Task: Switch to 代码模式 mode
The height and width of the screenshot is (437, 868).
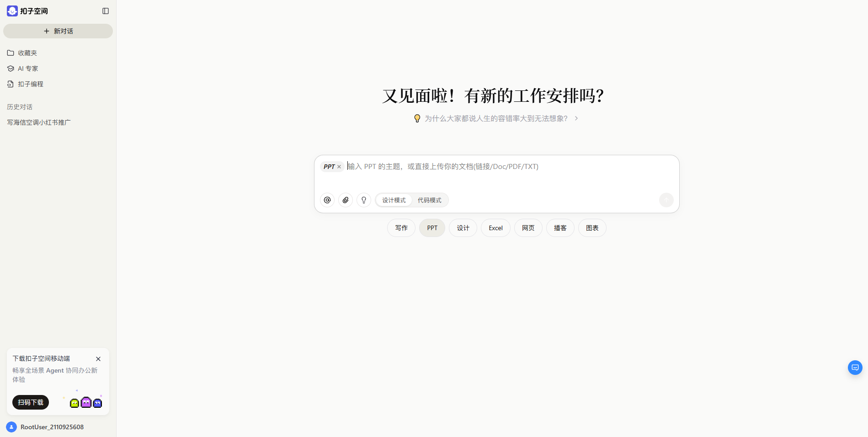Action: tap(429, 200)
